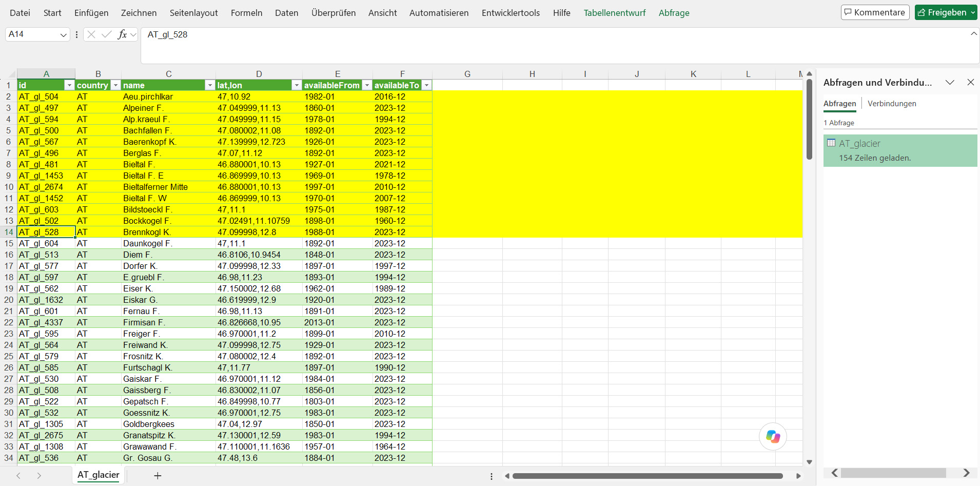Expand the function list dropdown beside fx

point(133,34)
